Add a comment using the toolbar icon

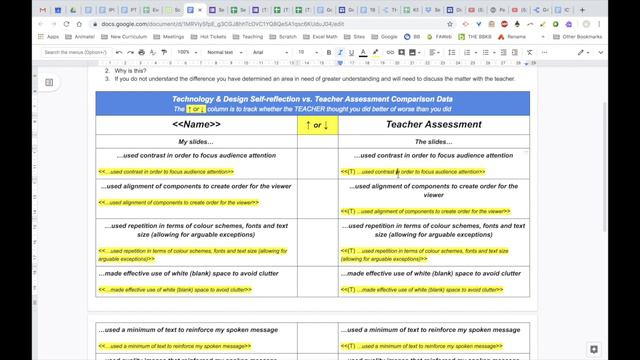402,52
